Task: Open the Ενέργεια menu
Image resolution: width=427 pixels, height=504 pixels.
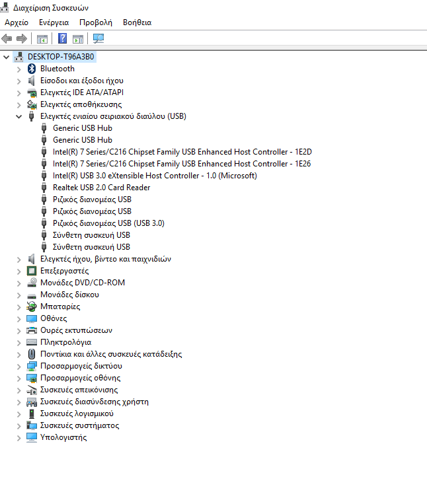Action: [x=54, y=22]
